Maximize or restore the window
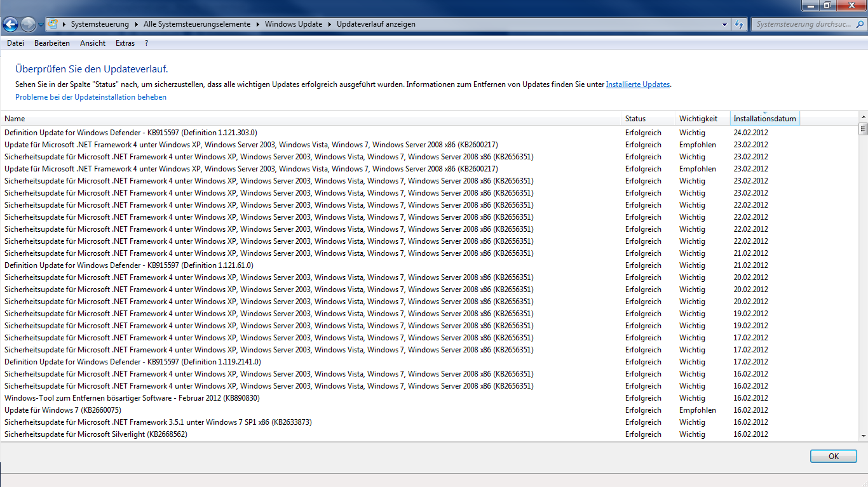 [827, 5]
